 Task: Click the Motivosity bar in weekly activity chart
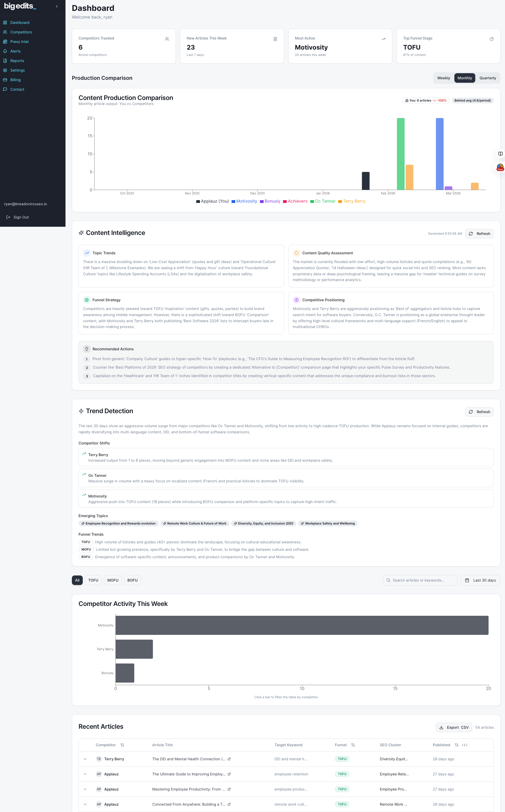(302, 625)
